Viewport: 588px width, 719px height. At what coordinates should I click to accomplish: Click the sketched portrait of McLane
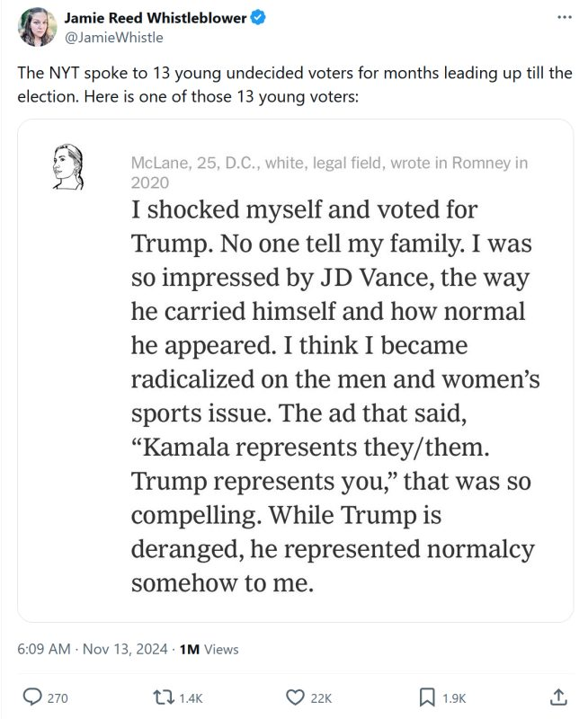(68, 164)
